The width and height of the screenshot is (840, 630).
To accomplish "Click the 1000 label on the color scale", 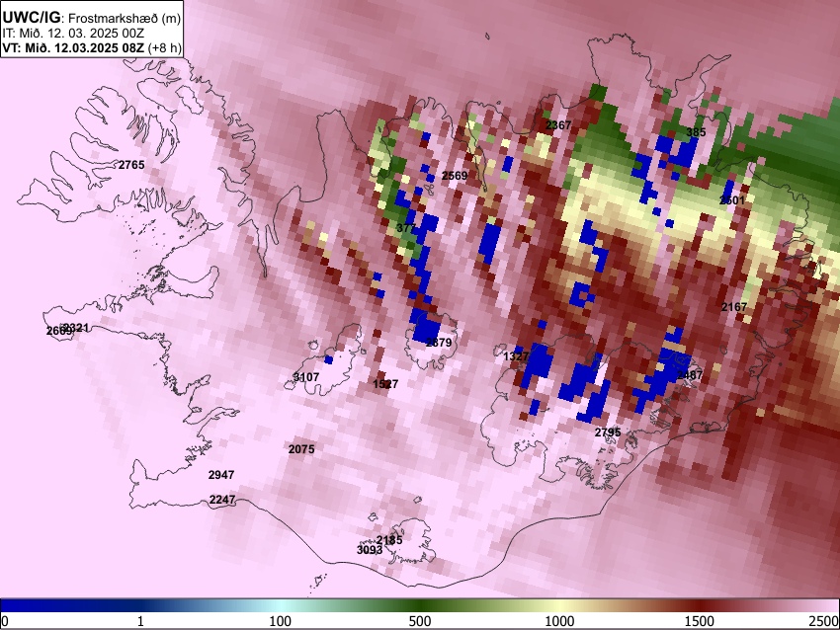I will click(x=559, y=621).
